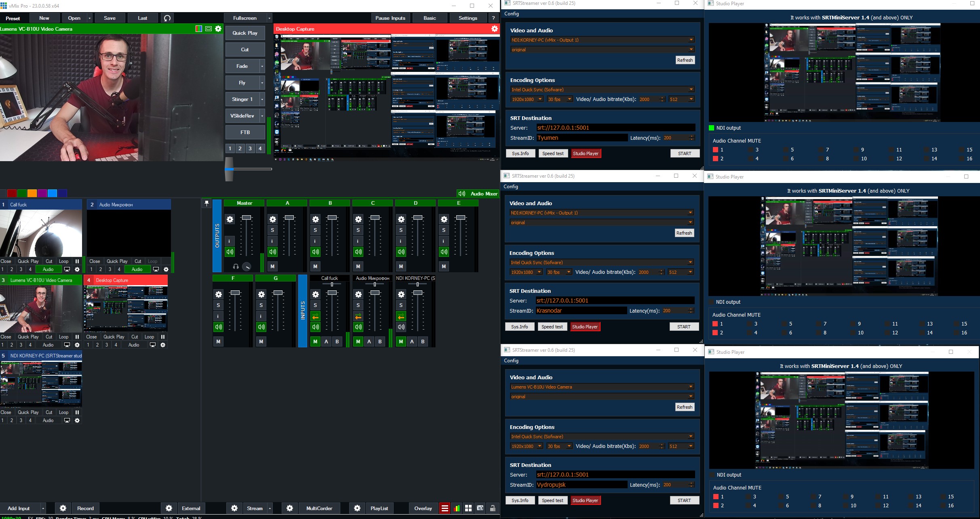The height and width of the screenshot is (519, 980).
Task: Toggle Master speaker mute button
Action: [230, 252]
